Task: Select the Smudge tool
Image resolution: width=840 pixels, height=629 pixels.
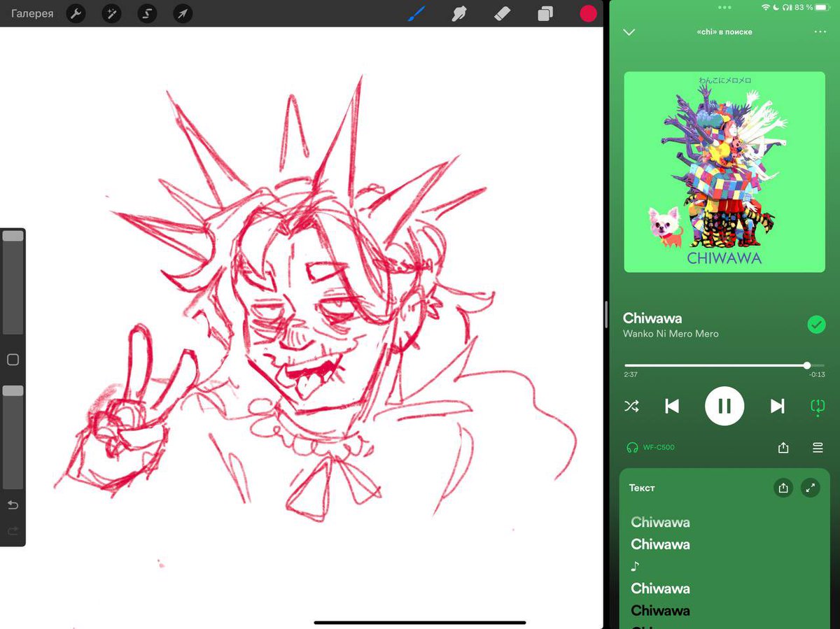Action: point(459,13)
